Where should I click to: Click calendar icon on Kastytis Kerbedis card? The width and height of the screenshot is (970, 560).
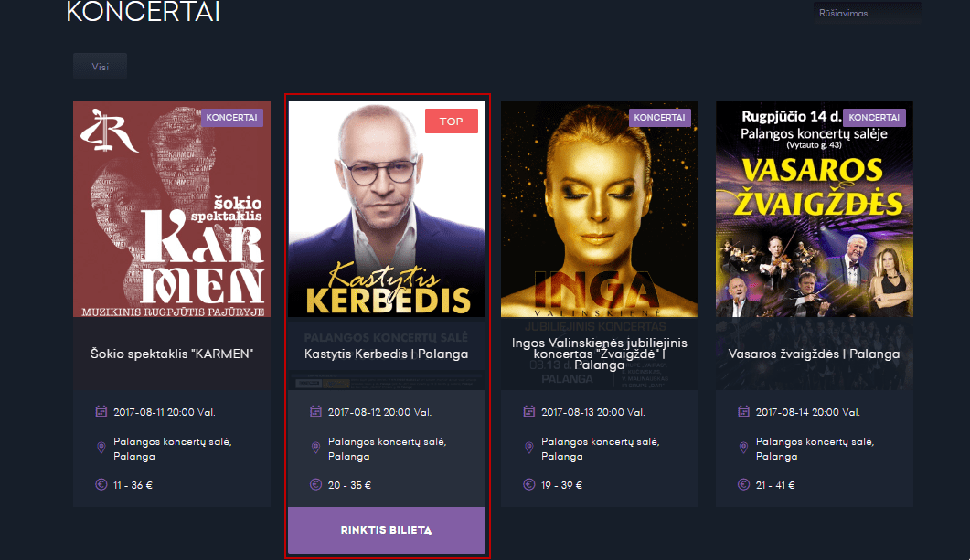tap(315, 412)
